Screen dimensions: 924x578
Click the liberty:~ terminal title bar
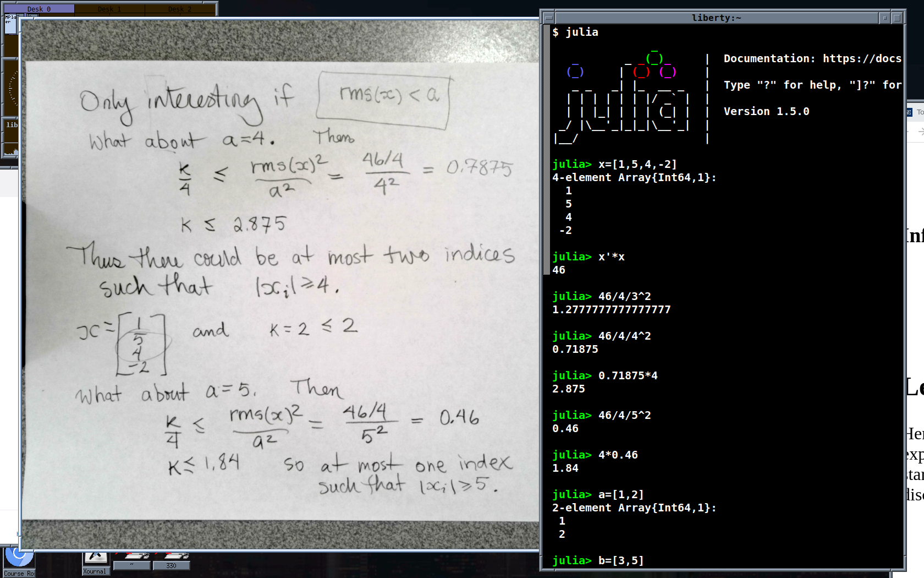[715, 18]
